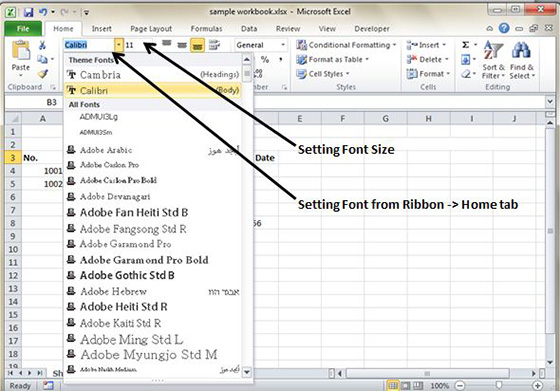Switch to the Formulas tab
560x391 pixels.
206,29
